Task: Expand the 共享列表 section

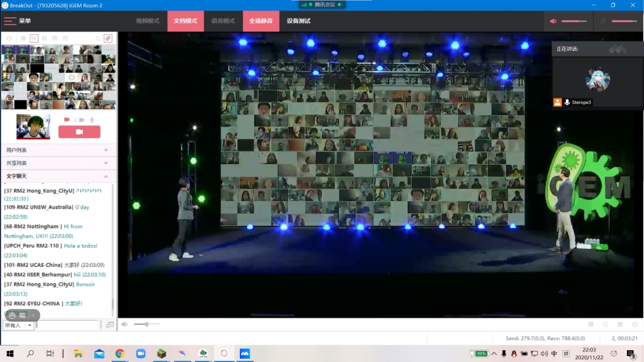Action: 58,163
